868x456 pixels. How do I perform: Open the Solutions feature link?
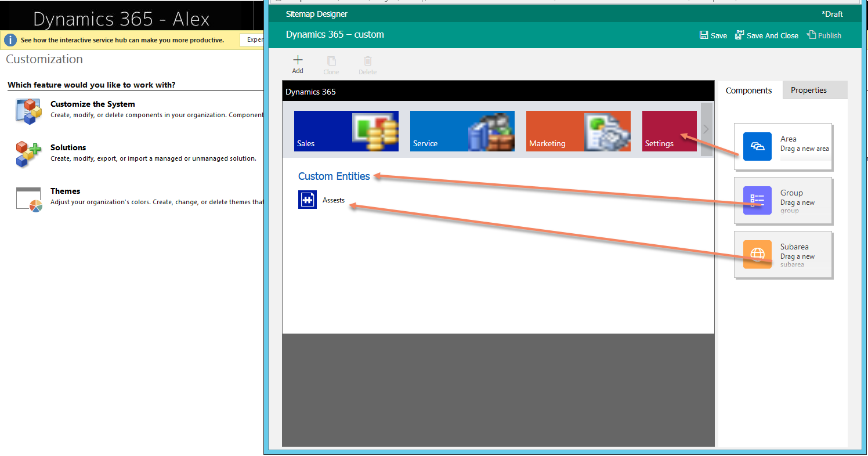pyautogui.click(x=67, y=147)
